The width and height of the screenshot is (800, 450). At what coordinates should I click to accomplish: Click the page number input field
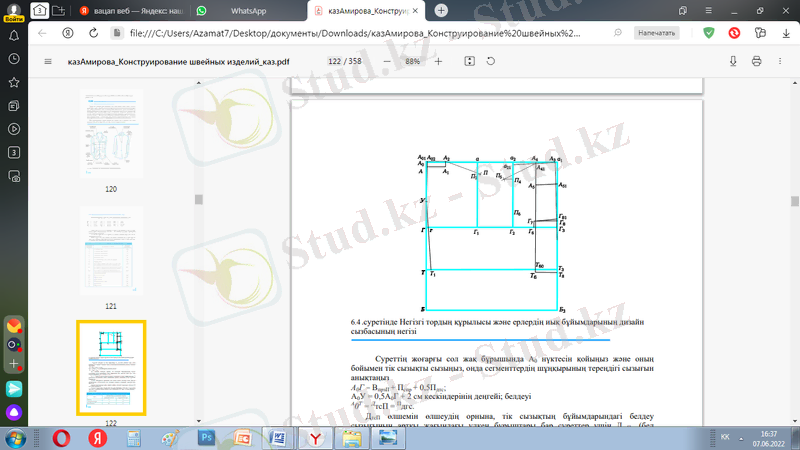[334, 61]
